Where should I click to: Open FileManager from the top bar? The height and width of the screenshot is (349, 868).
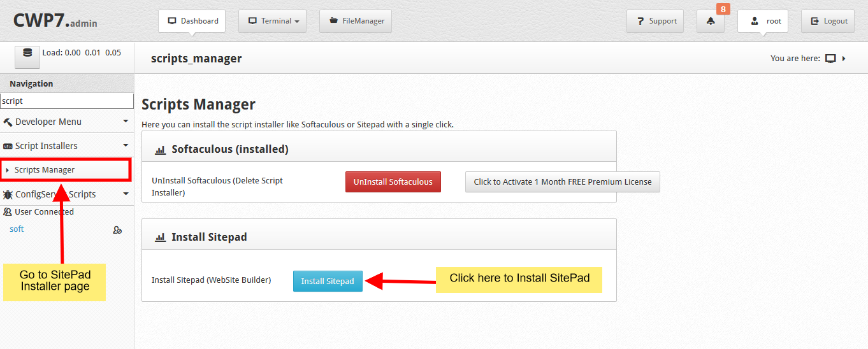pyautogui.click(x=356, y=21)
